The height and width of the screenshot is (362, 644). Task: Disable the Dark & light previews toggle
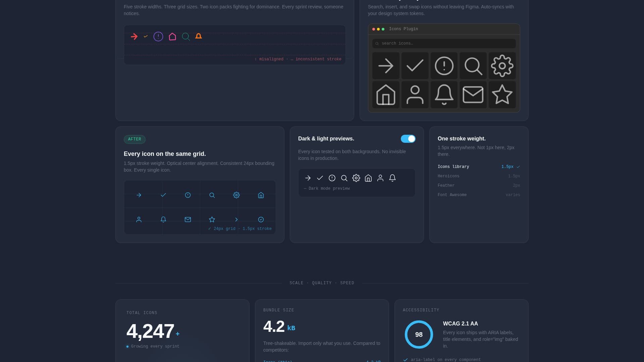point(408,138)
